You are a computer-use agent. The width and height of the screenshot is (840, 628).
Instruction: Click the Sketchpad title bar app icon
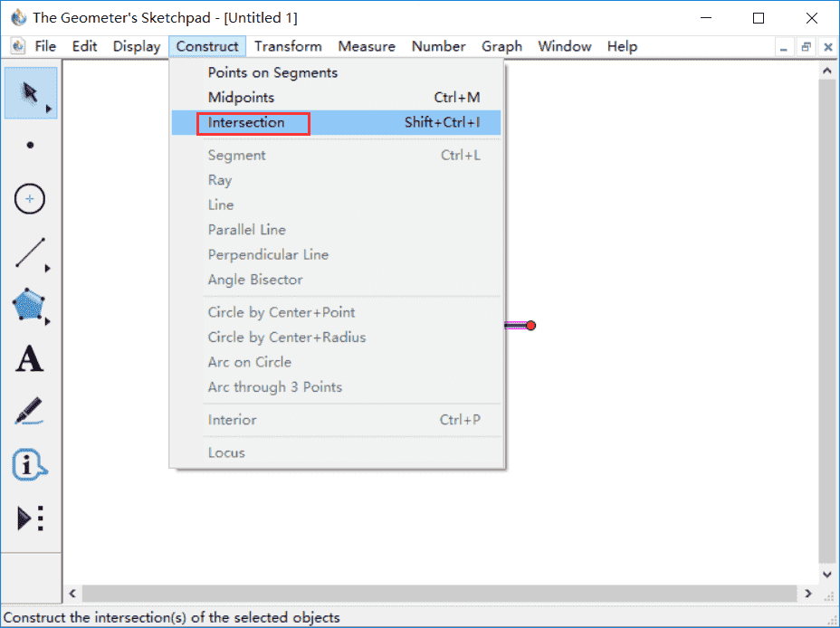tap(19, 18)
